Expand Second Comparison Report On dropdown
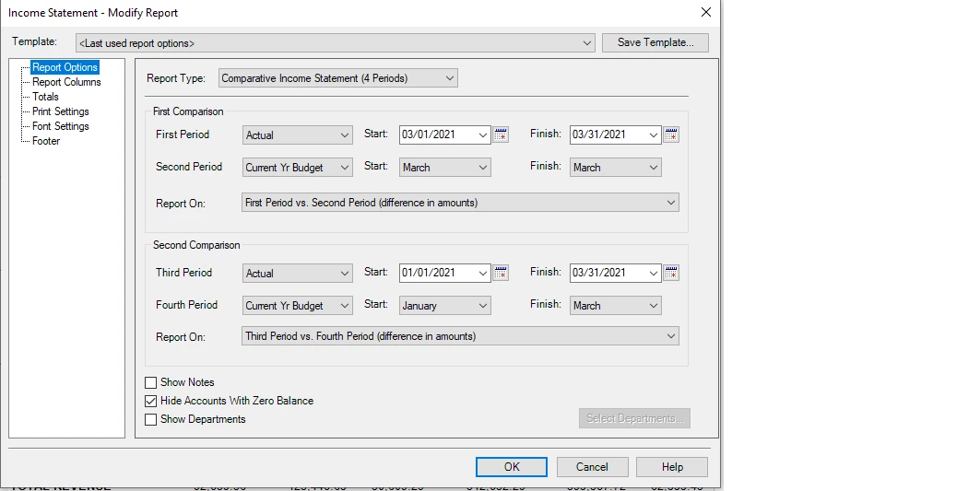 [x=461, y=336]
